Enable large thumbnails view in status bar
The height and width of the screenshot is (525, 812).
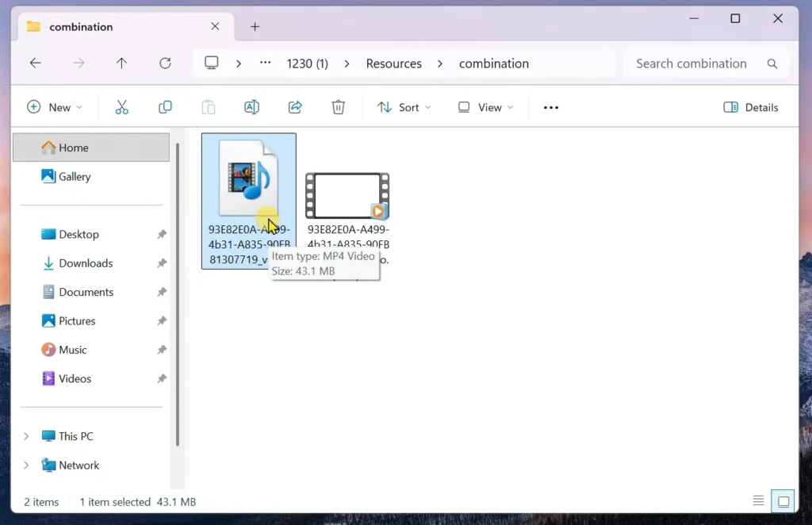[783, 500]
